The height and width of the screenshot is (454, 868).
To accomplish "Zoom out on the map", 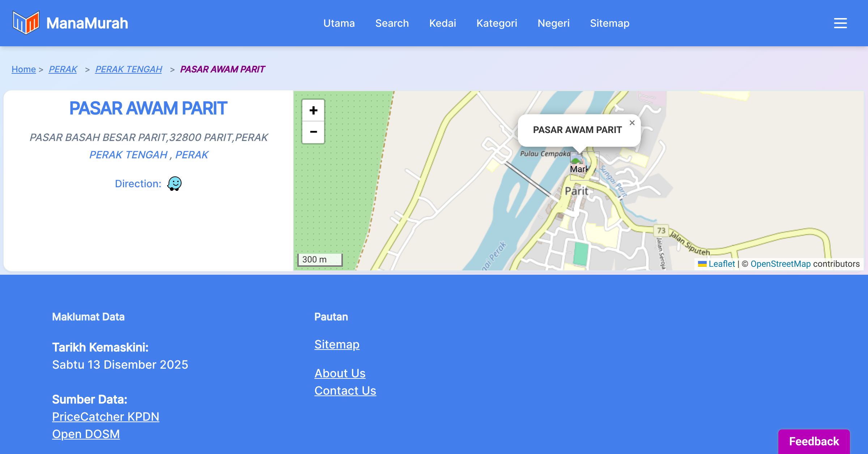I will (x=313, y=132).
